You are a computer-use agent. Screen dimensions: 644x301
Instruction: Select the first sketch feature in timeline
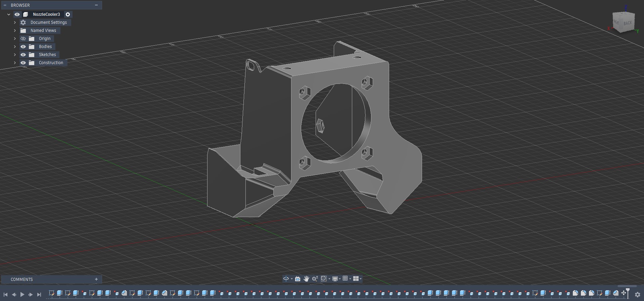(x=51, y=293)
